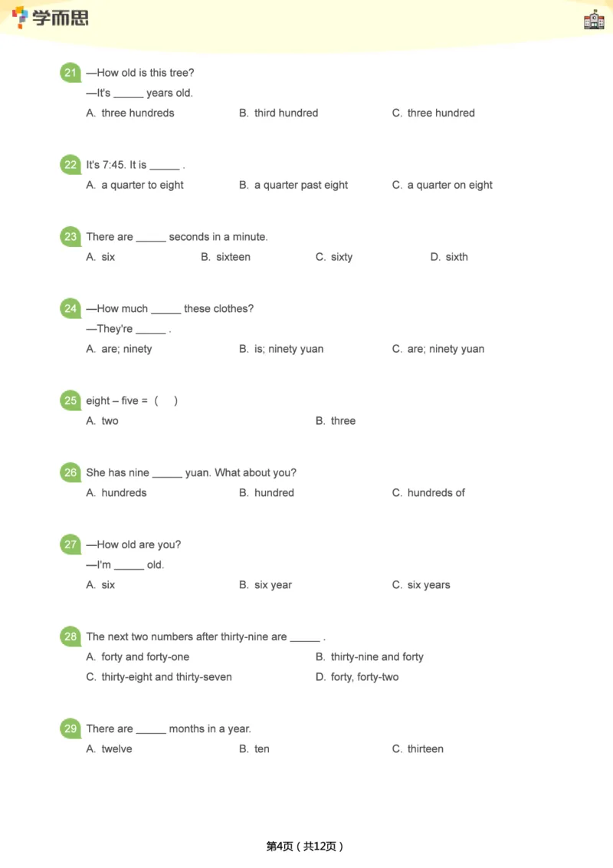The image size is (613, 868).
Task: Click the green question 29 number badge
Action: [x=70, y=729]
